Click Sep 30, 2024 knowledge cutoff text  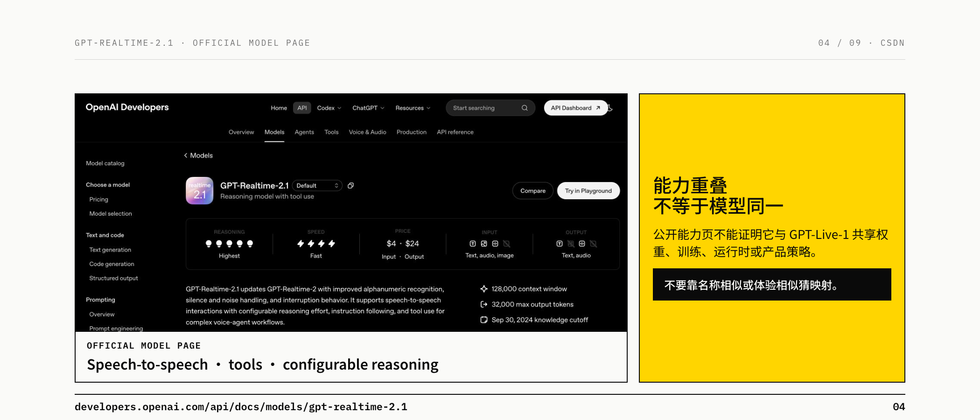point(540,320)
